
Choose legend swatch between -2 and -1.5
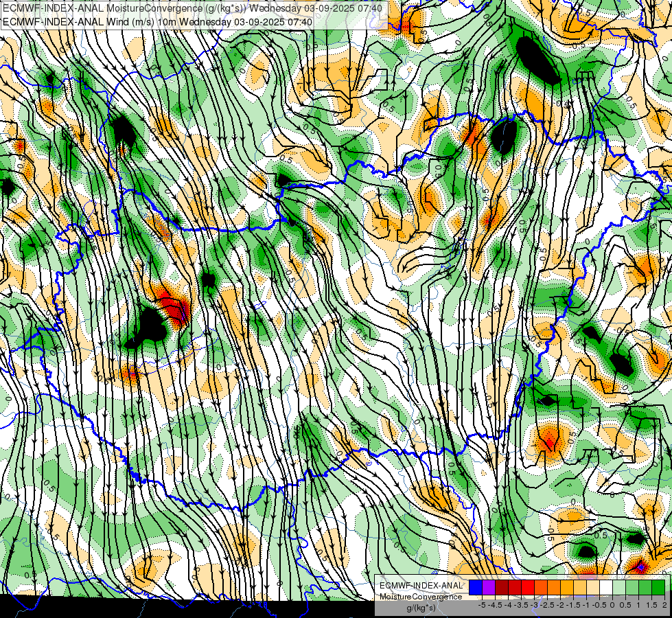point(567,587)
